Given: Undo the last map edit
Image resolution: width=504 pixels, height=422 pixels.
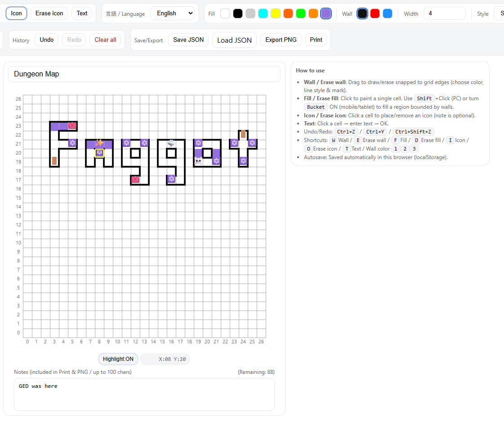Looking at the screenshot, I should pyautogui.click(x=47, y=40).
